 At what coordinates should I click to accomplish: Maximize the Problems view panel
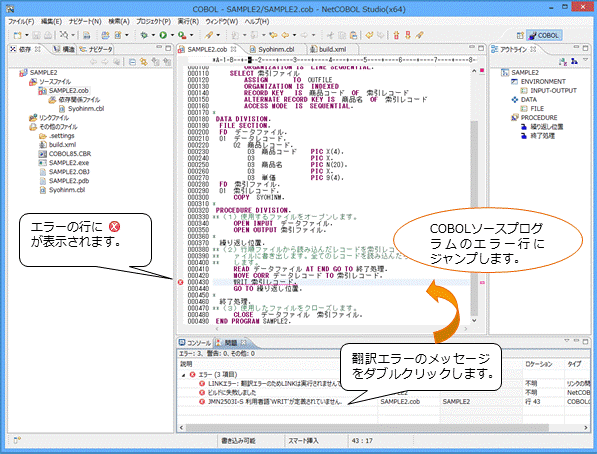(585, 342)
